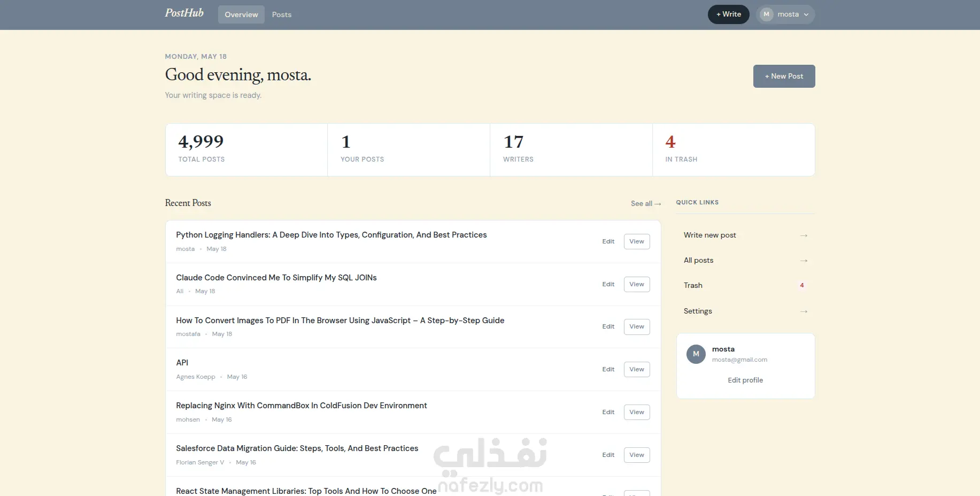980x496 pixels.
Task: Edit the Python Logging Handlers post
Action: click(x=608, y=241)
